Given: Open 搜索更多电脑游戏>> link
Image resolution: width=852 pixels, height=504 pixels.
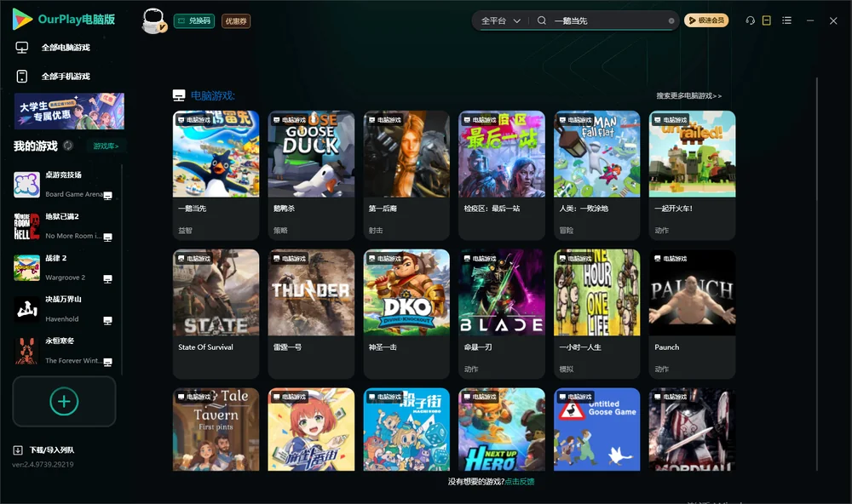Looking at the screenshot, I should tap(689, 96).
